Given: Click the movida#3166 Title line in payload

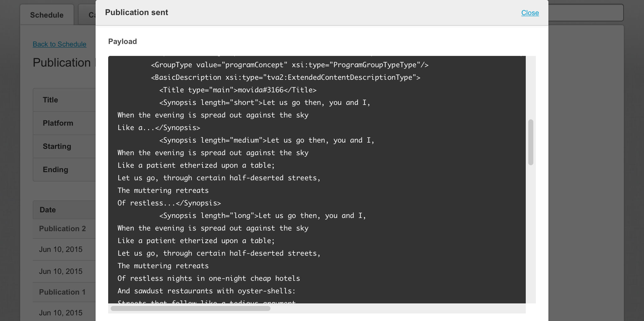Looking at the screenshot, I should pos(238,90).
